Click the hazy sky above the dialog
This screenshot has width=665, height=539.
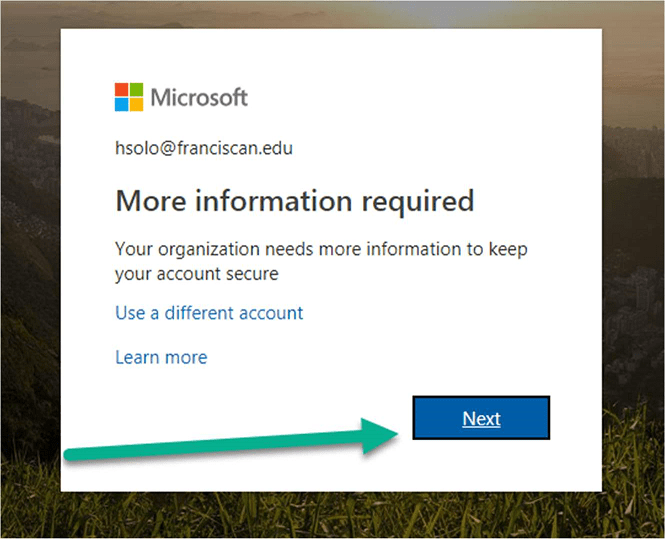(x=331, y=14)
